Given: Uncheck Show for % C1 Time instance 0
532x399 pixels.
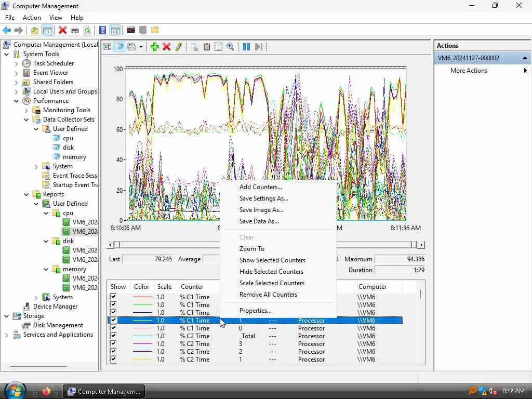Looking at the screenshot, I should point(113,328).
